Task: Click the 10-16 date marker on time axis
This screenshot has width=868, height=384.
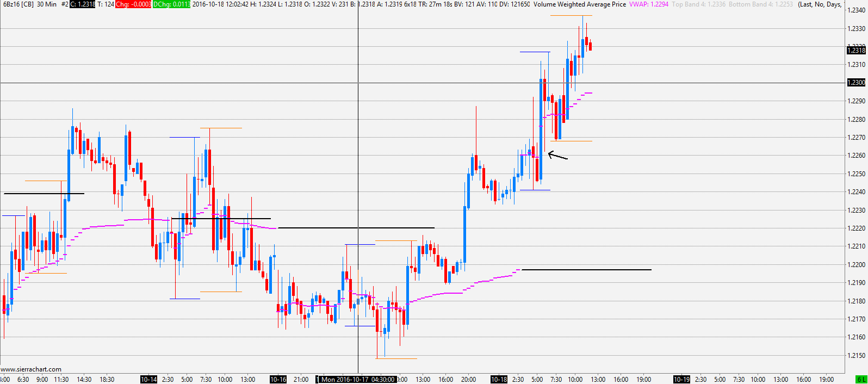Action: click(278, 379)
